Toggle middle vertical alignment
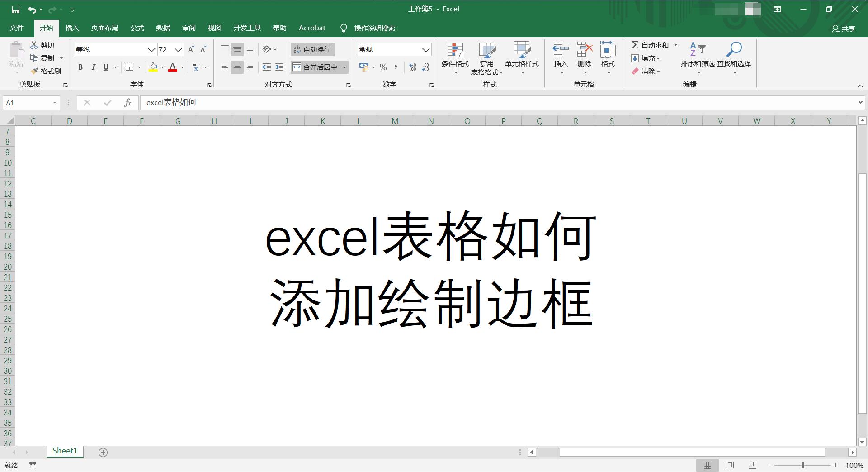This screenshot has width=868, height=472. tap(237, 49)
